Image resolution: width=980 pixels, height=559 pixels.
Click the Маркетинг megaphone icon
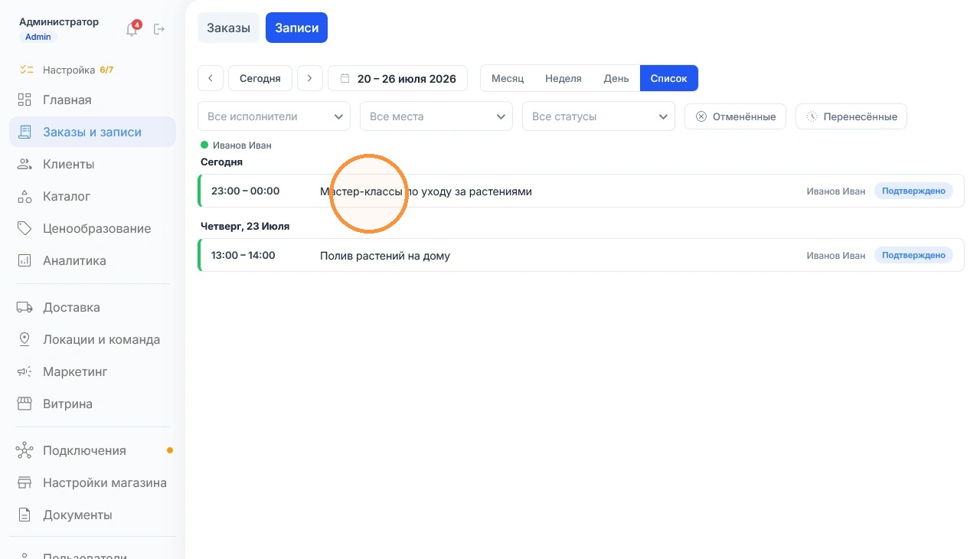[x=24, y=371]
